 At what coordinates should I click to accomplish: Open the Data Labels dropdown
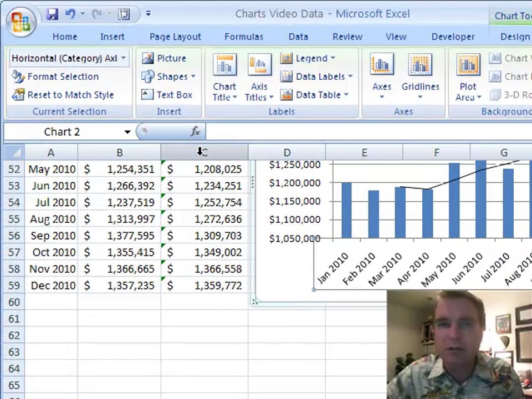[x=316, y=76]
